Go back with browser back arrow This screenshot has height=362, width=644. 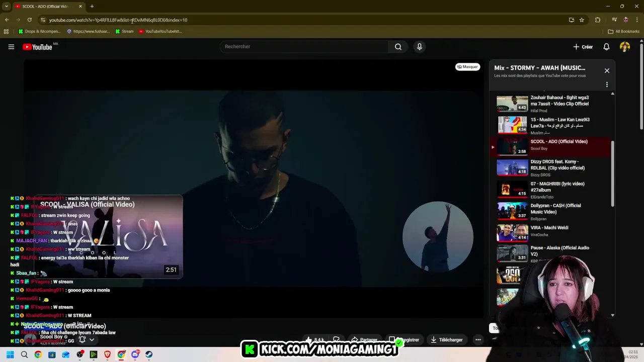(x=7, y=20)
